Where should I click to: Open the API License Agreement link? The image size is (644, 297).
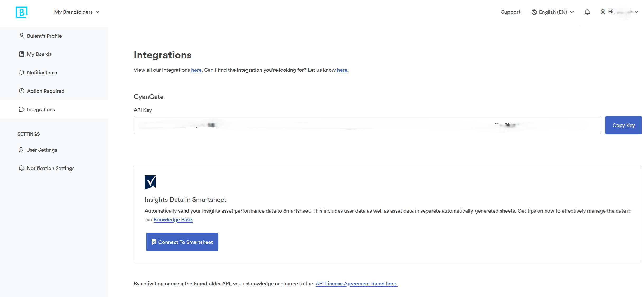coord(356,284)
